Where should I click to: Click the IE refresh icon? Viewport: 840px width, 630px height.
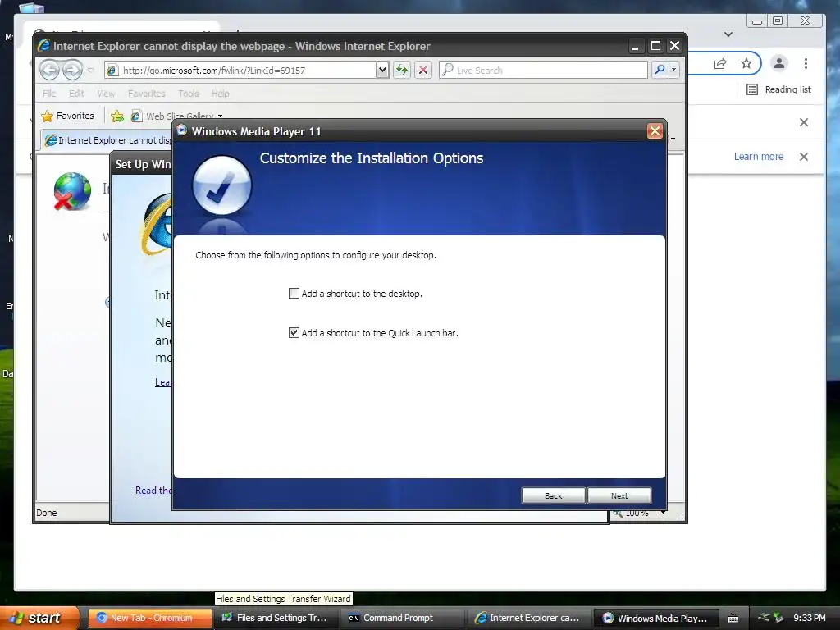coord(402,70)
